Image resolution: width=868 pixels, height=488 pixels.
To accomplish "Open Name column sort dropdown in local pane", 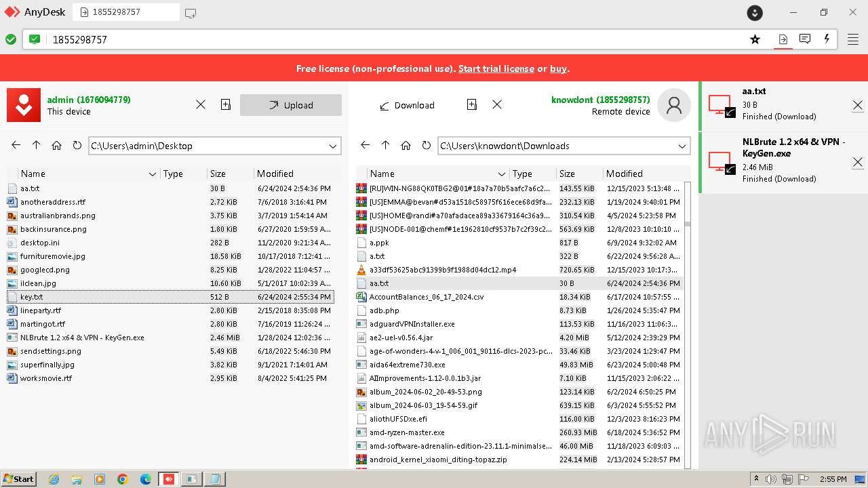I will pos(153,174).
